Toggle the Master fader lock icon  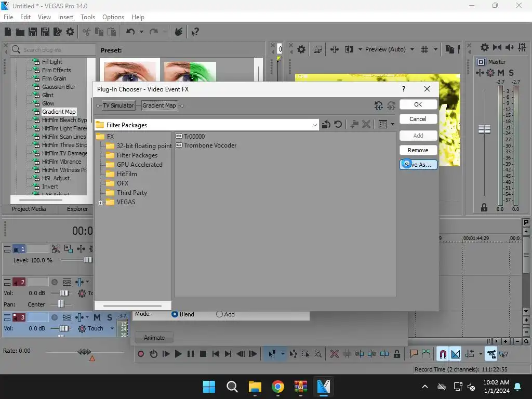click(x=484, y=207)
